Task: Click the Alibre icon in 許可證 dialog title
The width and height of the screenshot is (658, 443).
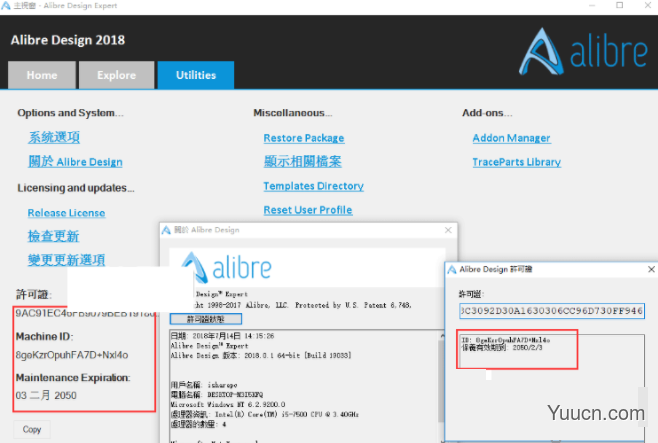Action: 452,269
